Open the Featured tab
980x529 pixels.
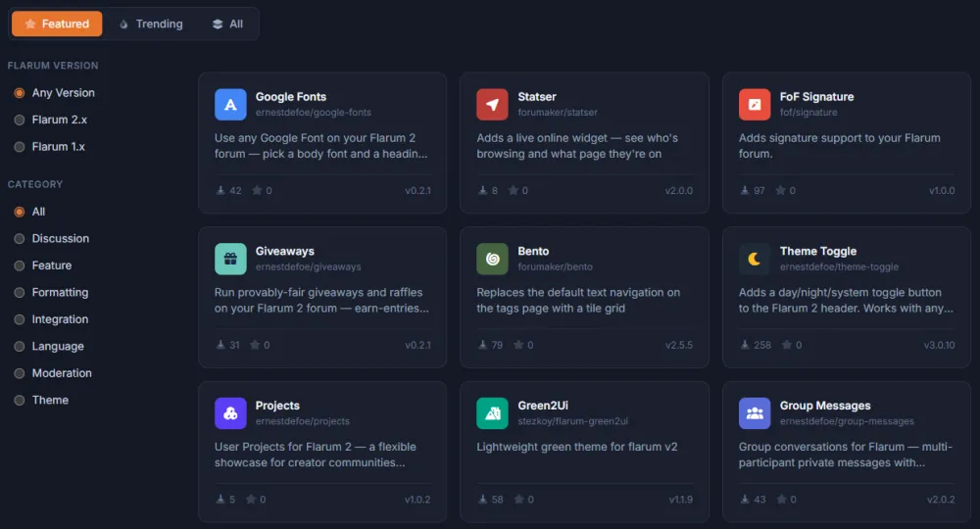(x=57, y=24)
